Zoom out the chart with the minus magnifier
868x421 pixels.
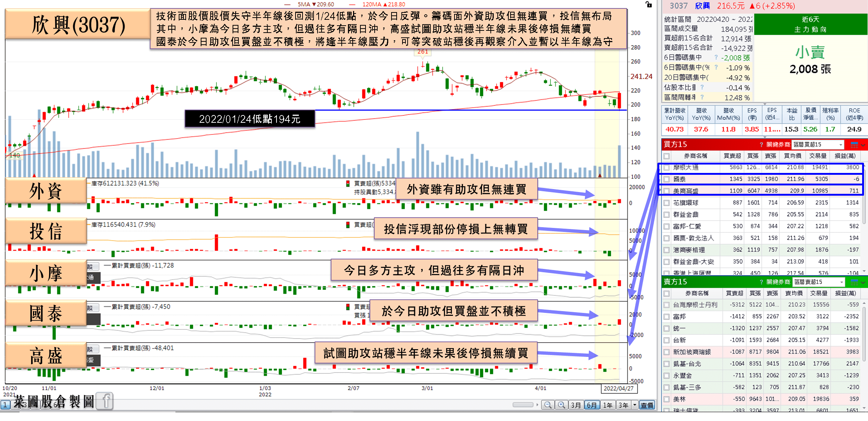(548, 405)
